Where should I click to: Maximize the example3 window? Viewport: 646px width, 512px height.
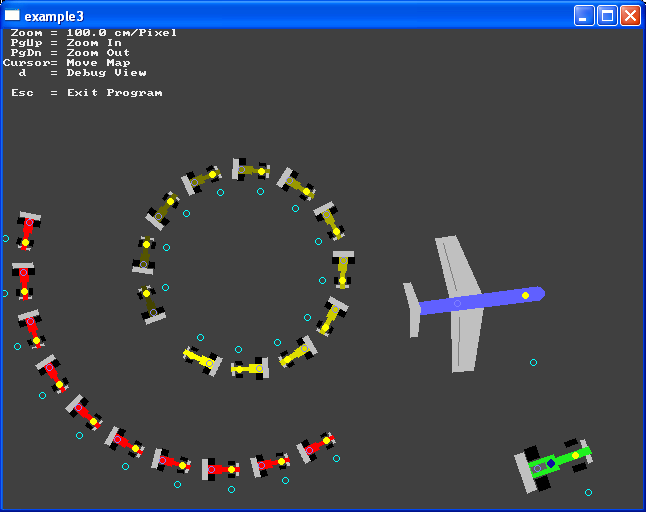click(607, 15)
